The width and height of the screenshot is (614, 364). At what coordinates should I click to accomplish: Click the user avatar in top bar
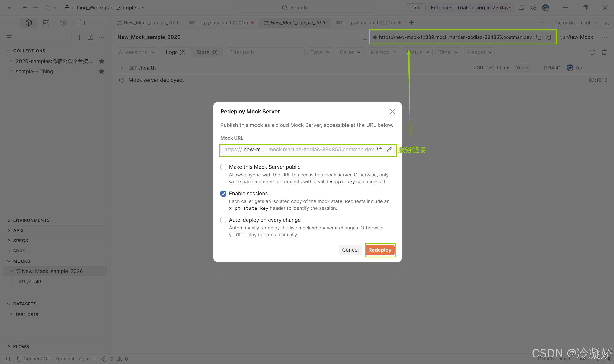coord(546,8)
